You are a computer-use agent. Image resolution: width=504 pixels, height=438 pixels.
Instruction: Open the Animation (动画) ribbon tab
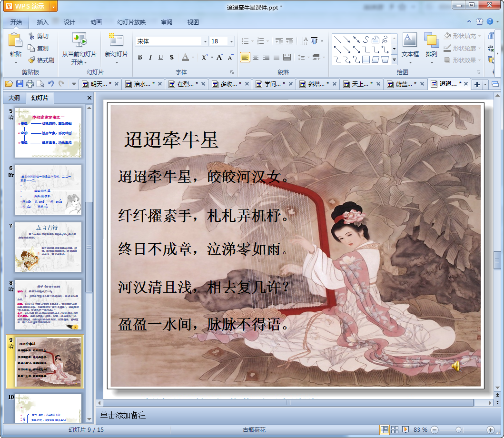(x=96, y=22)
